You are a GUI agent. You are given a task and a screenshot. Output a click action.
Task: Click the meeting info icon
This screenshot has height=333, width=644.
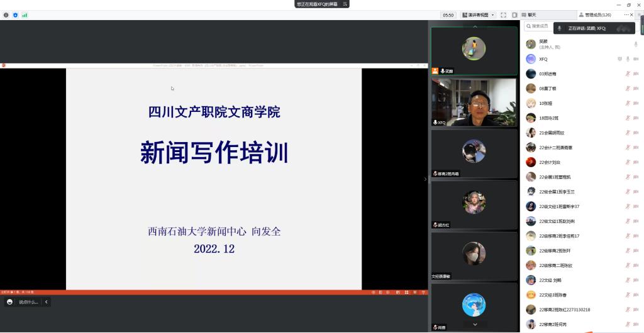coord(6,15)
